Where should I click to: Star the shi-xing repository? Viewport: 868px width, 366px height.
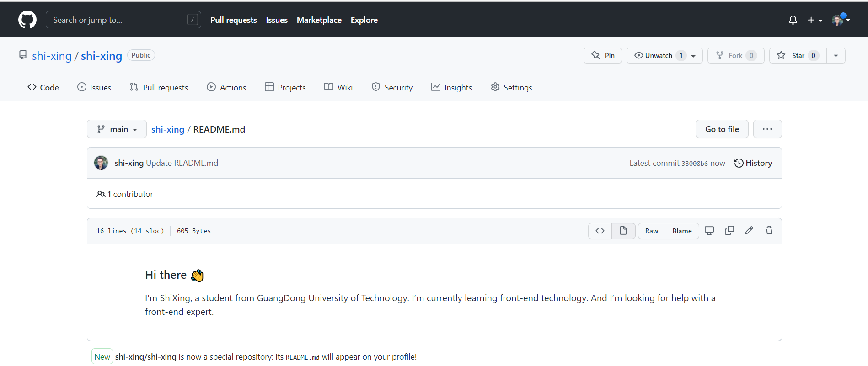click(797, 55)
